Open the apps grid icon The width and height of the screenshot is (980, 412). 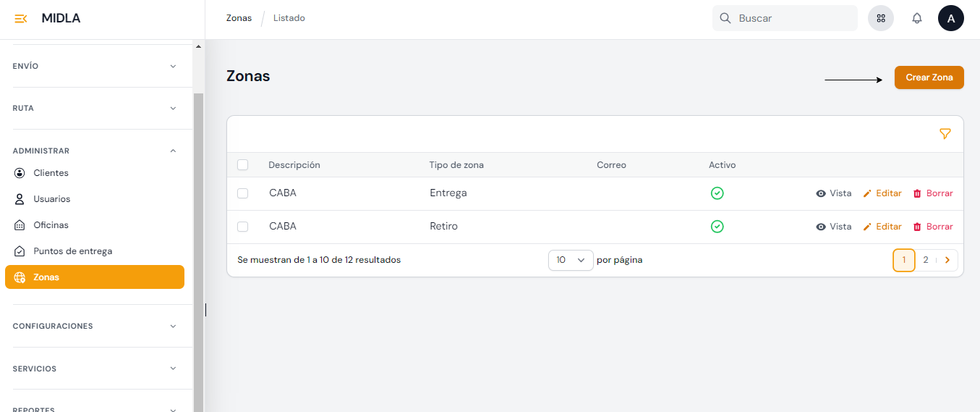[x=881, y=19]
